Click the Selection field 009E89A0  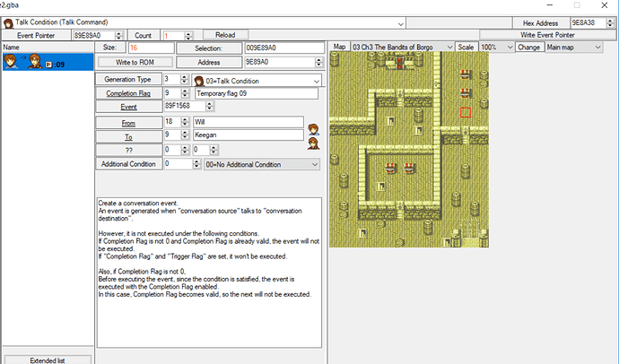click(284, 48)
